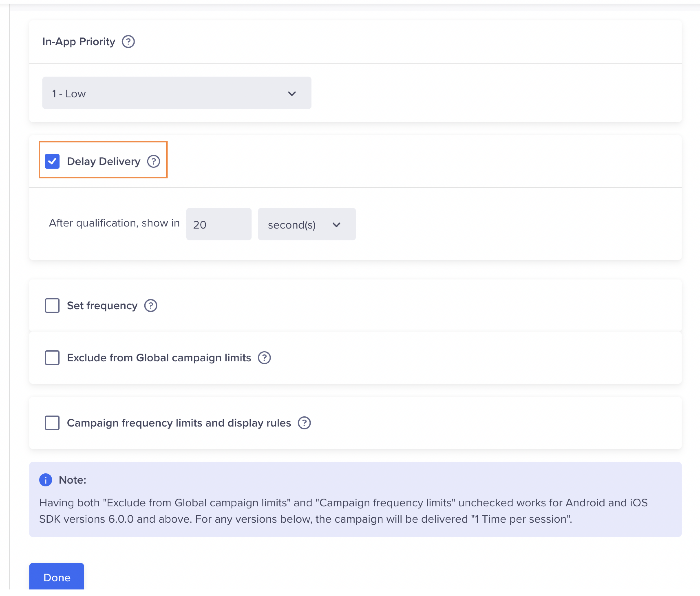Click the Campaign frequency limits and display rules label
This screenshot has height=596, width=700.
point(179,423)
